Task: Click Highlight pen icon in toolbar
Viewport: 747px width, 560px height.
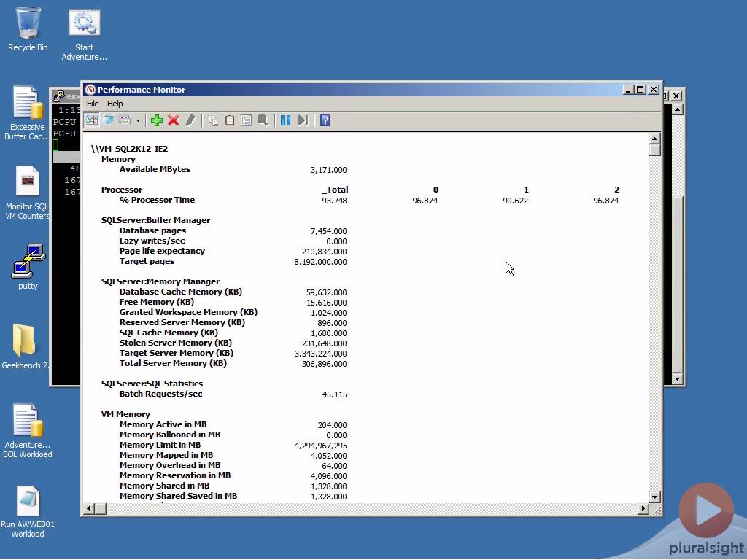Action: pyautogui.click(x=190, y=120)
